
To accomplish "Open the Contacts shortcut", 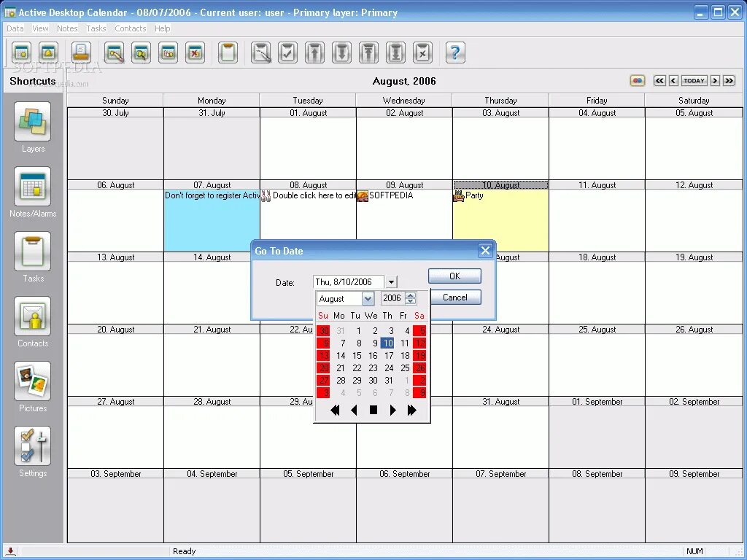I will pyautogui.click(x=32, y=316).
